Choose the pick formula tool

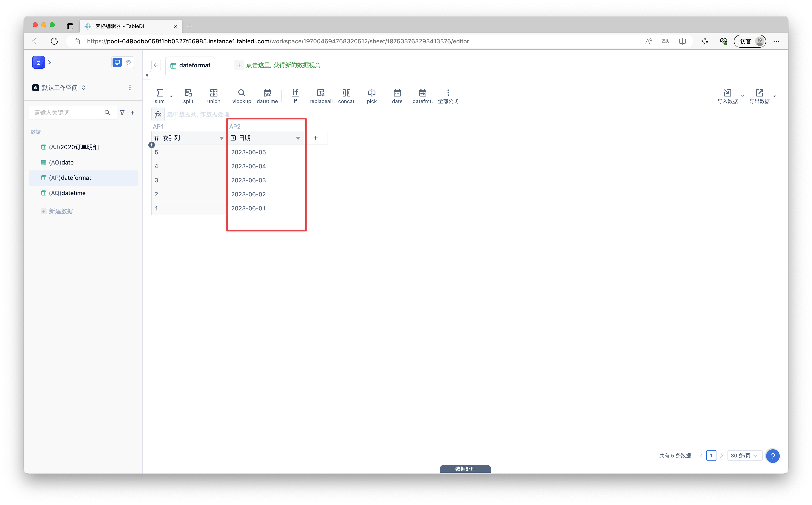[x=372, y=96]
